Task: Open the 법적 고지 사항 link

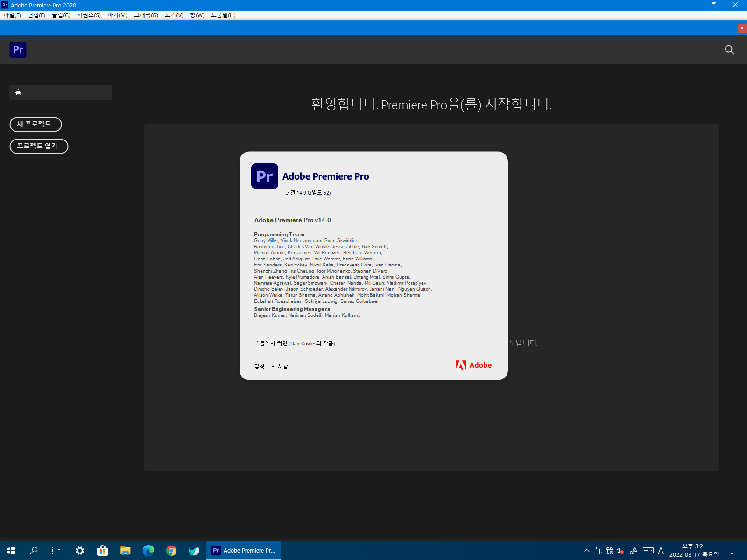Action: pyautogui.click(x=271, y=366)
